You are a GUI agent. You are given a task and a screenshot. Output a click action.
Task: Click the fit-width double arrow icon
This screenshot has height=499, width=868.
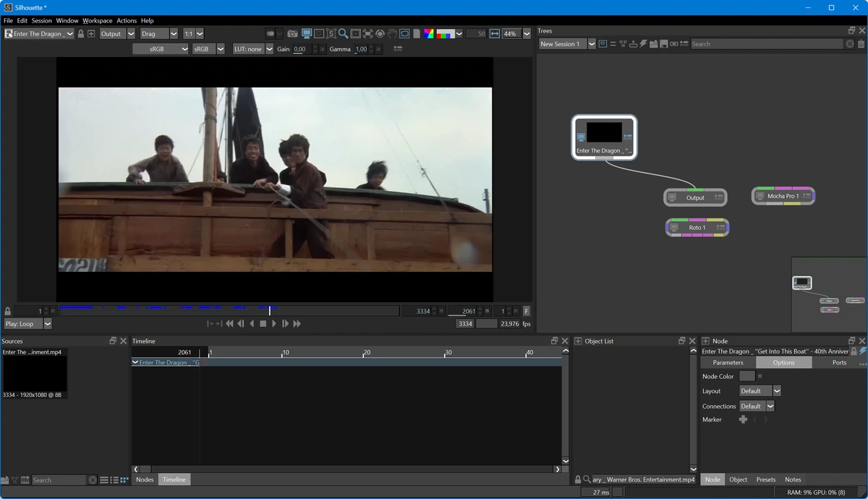pos(495,33)
